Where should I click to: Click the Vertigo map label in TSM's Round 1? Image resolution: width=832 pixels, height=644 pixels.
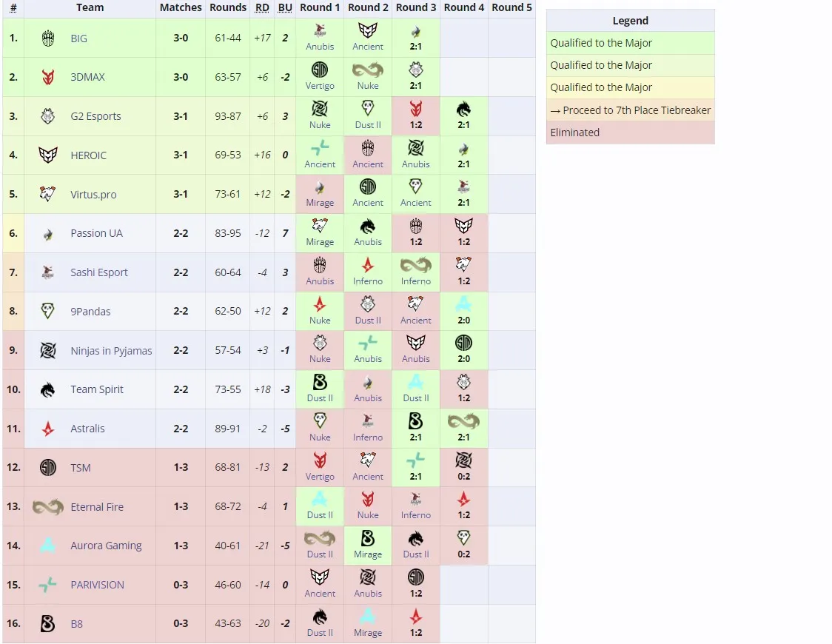coord(320,477)
